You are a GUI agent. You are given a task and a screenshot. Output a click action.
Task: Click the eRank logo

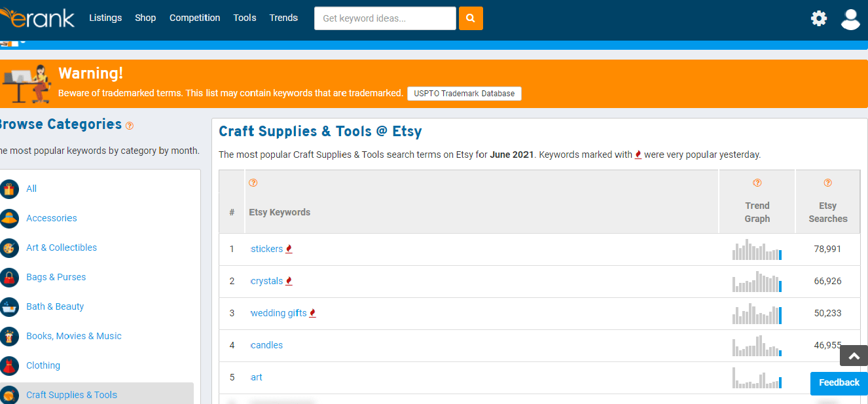coord(37,18)
